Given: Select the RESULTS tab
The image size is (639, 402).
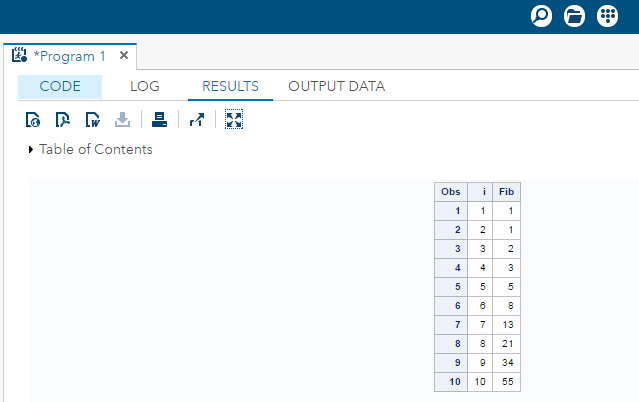Looking at the screenshot, I should point(230,86).
